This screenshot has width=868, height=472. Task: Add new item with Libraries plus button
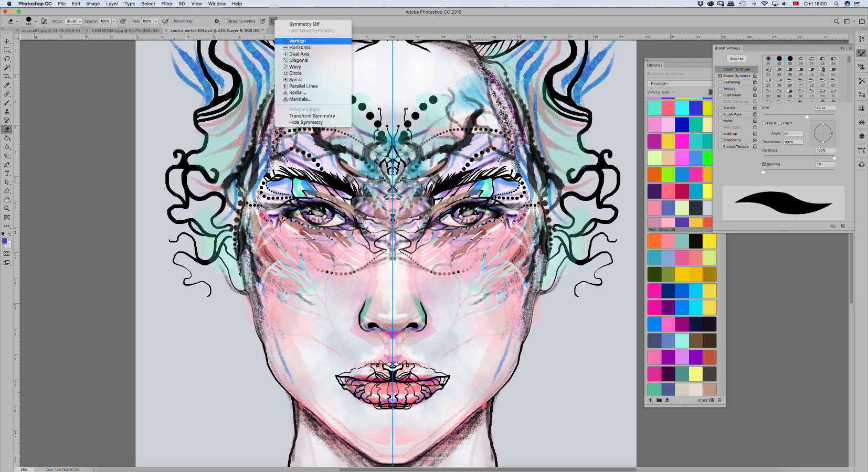tap(650, 400)
